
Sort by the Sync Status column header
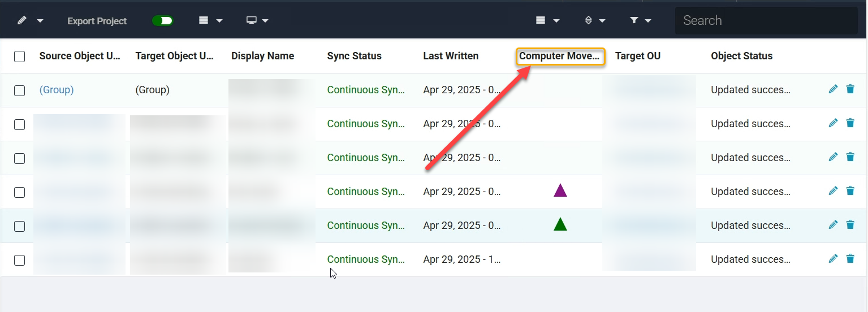[354, 56]
